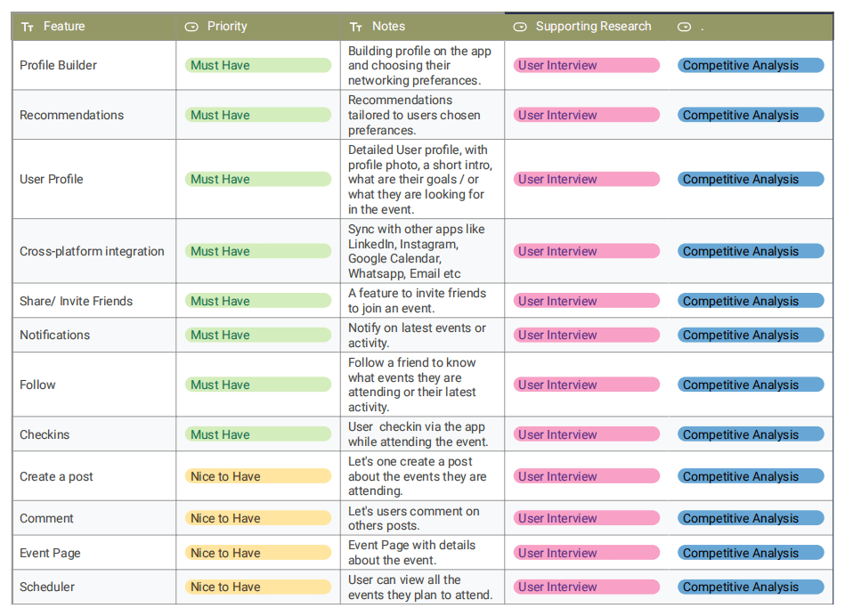Select the Notes column header
Image resolution: width=845 pixels, height=616 pixels.
(422, 27)
